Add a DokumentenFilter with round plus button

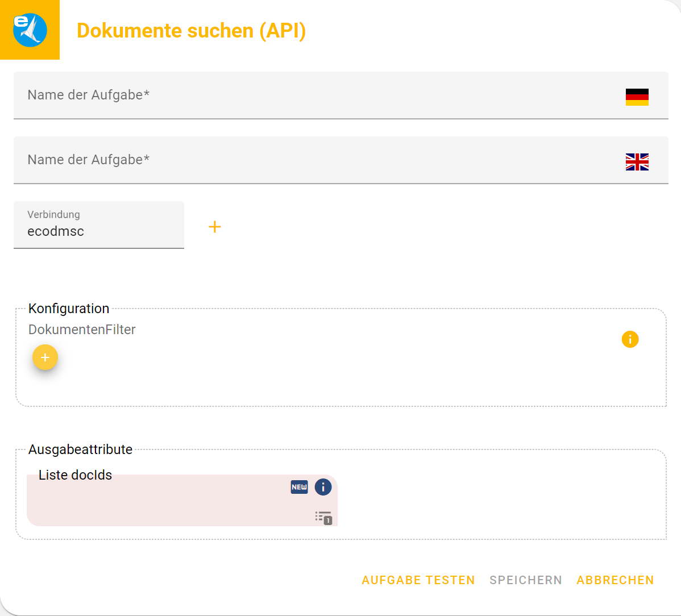(x=45, y=357)
